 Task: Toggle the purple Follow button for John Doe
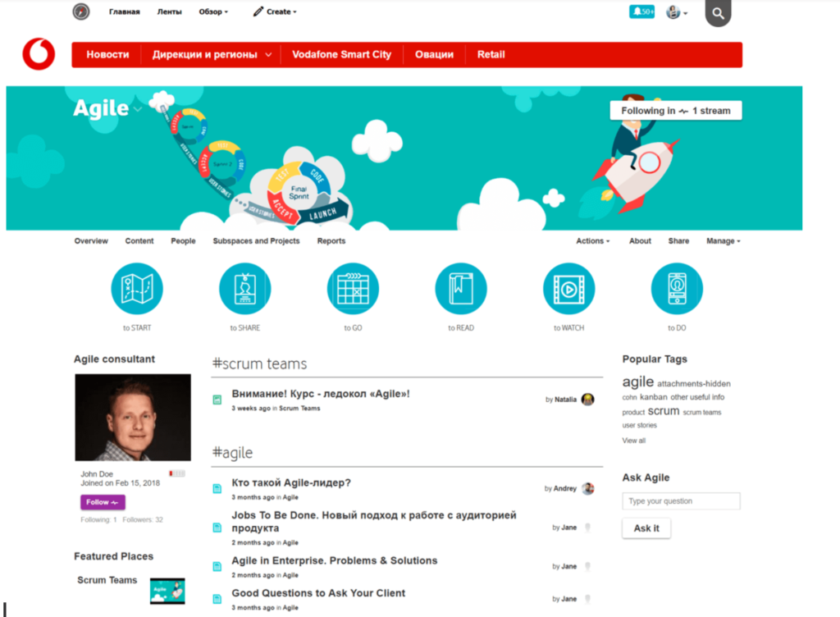coord(103,502)
